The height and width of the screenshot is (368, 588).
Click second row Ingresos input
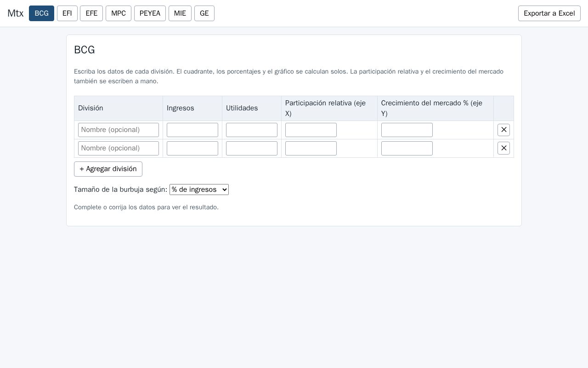click(x=192, y=148)
